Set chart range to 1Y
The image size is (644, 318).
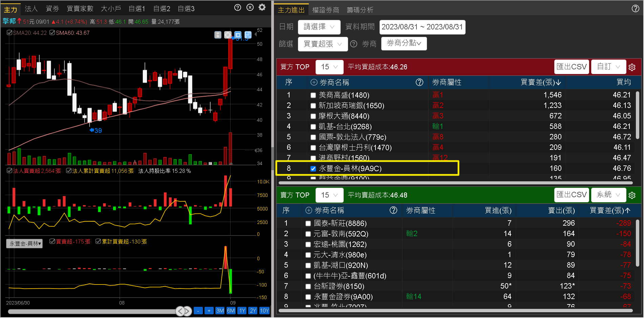click(x=242, y=311)
